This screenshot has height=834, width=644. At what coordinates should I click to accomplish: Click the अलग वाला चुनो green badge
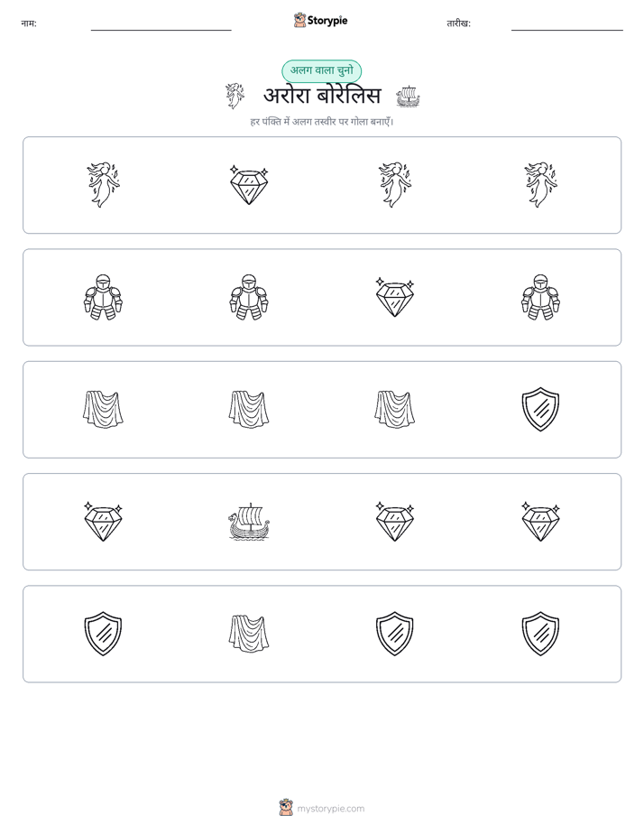tap(321, 70)
